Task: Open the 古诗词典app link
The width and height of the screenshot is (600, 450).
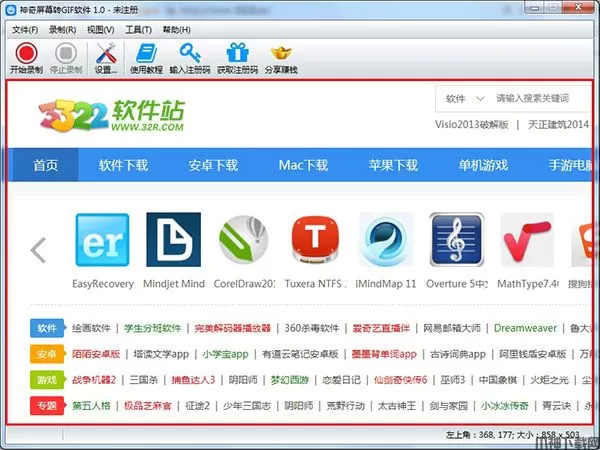Action: (458, 354)
